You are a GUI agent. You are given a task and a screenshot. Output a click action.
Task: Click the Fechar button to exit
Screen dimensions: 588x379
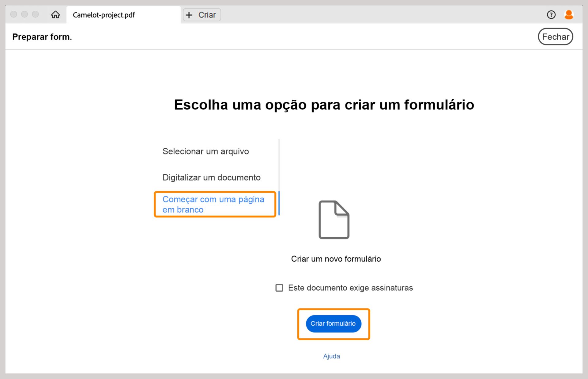(556, 36)
